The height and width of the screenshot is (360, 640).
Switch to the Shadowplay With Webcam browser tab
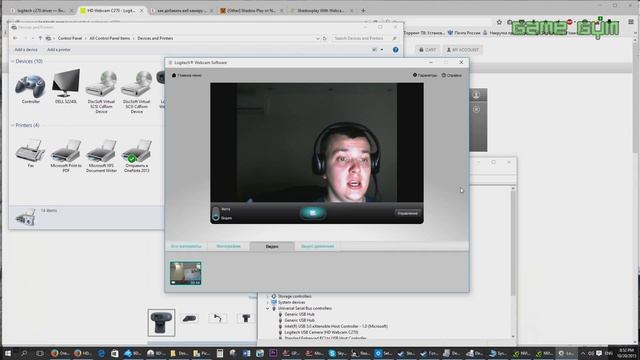coord(321,10)
